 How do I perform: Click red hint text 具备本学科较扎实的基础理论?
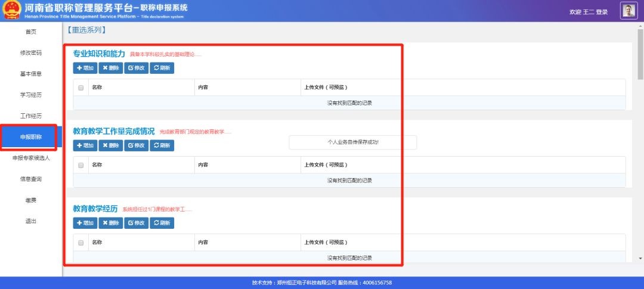pos(166,54)
